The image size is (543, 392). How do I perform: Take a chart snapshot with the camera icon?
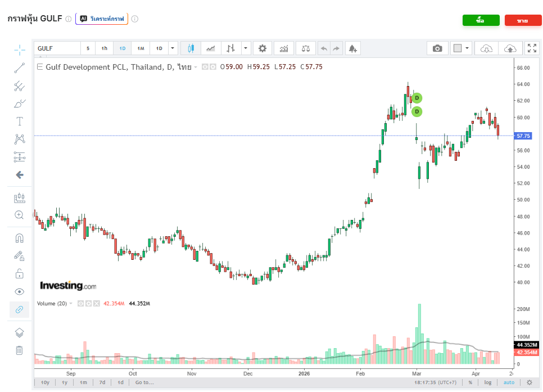pyautogui.click(x=437, y=48)
